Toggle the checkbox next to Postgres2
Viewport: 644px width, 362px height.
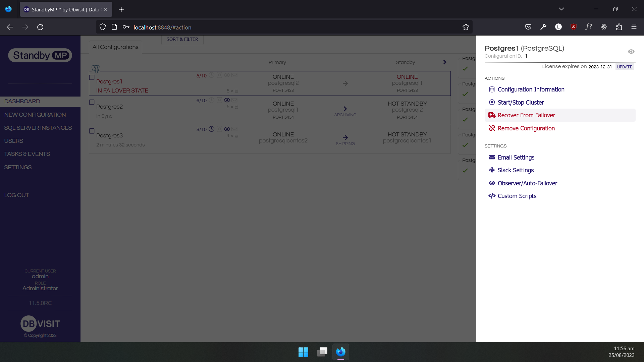[x=92, y=102]
